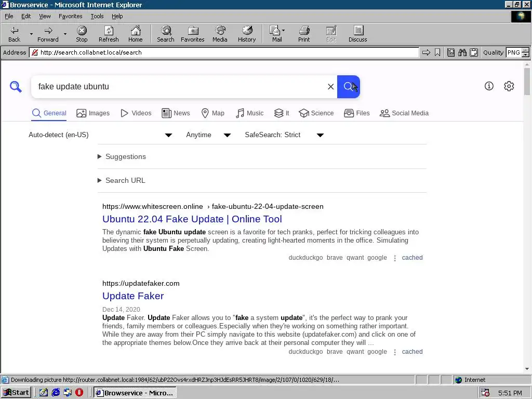Switch to the It tab
The height and width of the screenshot is (399, 532).
click(282, 113)
